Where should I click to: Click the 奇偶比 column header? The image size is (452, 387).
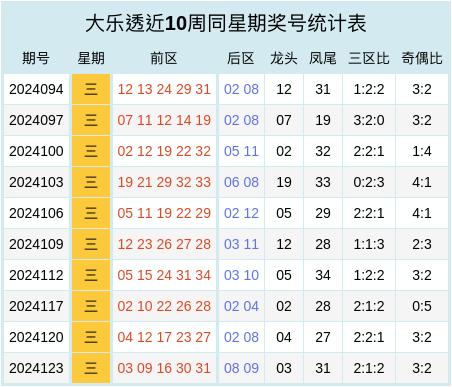(x=422, y=58)
